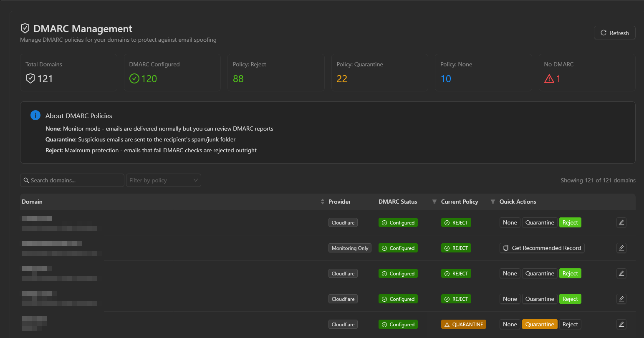Click the Configured badge in Monitoring Only row

coord(398,248)
